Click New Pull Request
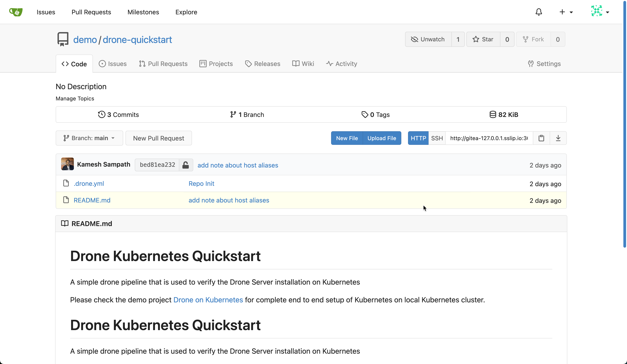Screen dimensions: 627x364 click(159, 138)
